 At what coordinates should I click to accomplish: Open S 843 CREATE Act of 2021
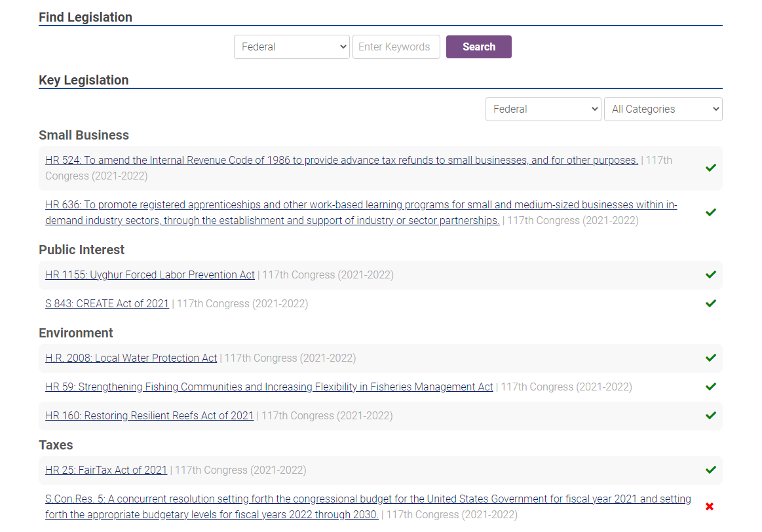pyautogui.click(x=107, y=304)
